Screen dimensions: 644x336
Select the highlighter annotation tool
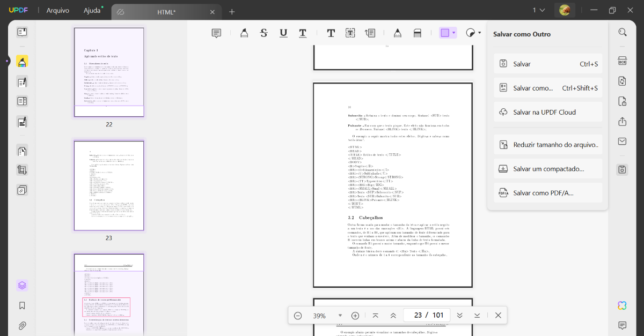(x=244, y=33)
